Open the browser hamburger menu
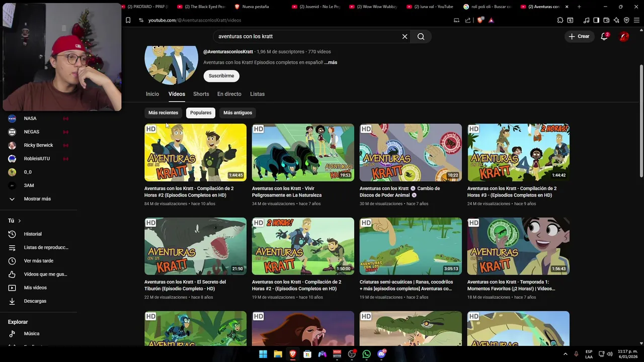This screenshot has height=362, width=644. click(x=636, y=20)
